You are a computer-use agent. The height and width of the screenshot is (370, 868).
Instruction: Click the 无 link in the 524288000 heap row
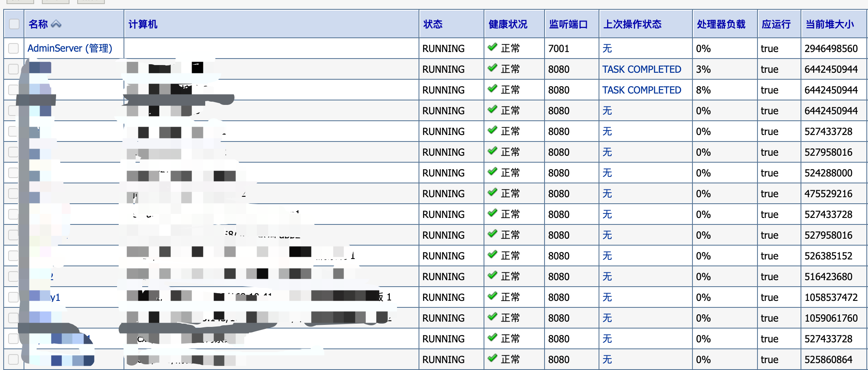point(607,173)
